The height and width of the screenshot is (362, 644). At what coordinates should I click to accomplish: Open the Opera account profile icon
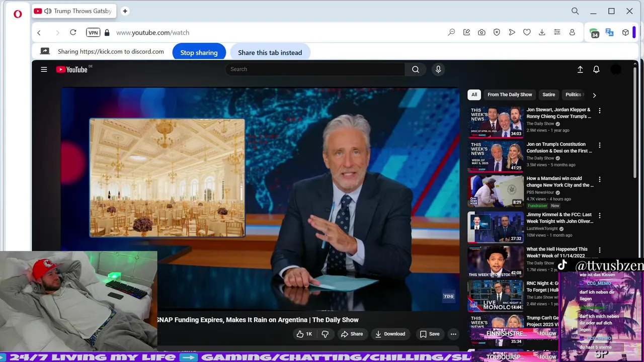572,32
